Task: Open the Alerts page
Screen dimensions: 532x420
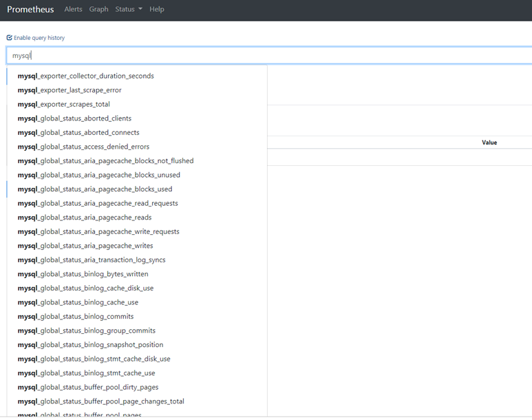Action: pos(73,10)
